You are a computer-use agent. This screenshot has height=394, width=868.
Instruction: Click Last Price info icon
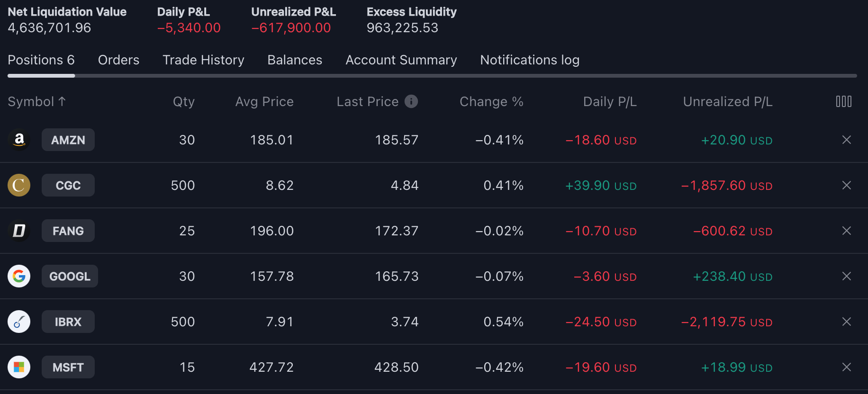(x=411, y=101)
